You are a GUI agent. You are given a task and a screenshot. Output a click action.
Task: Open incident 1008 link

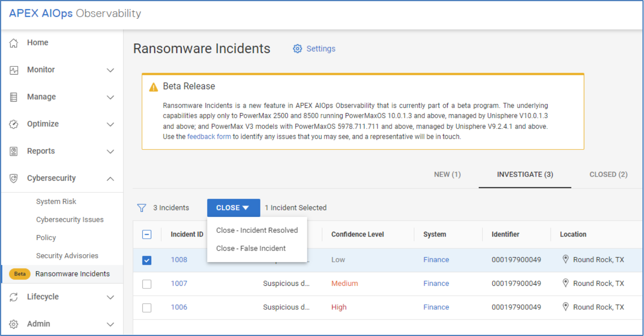click(179, 260)
